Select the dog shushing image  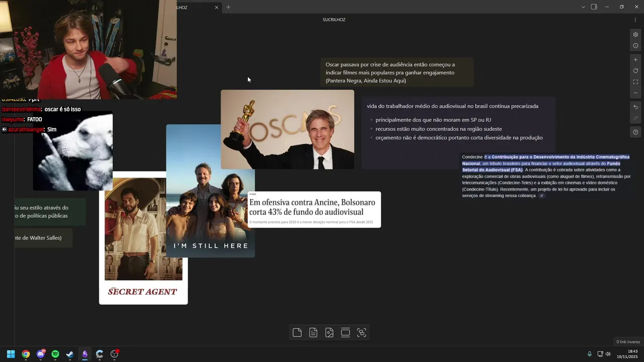73,151
